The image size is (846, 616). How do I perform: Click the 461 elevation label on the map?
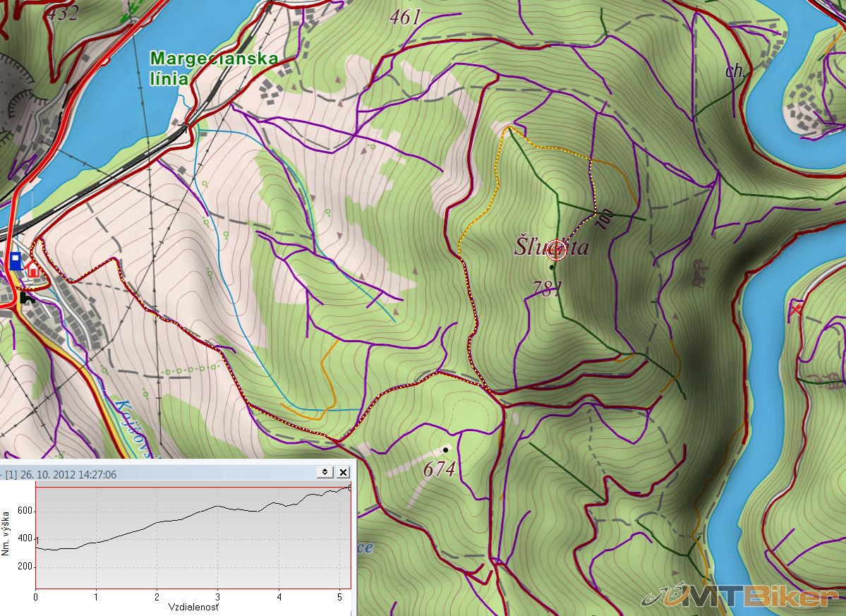click(404, 18)
